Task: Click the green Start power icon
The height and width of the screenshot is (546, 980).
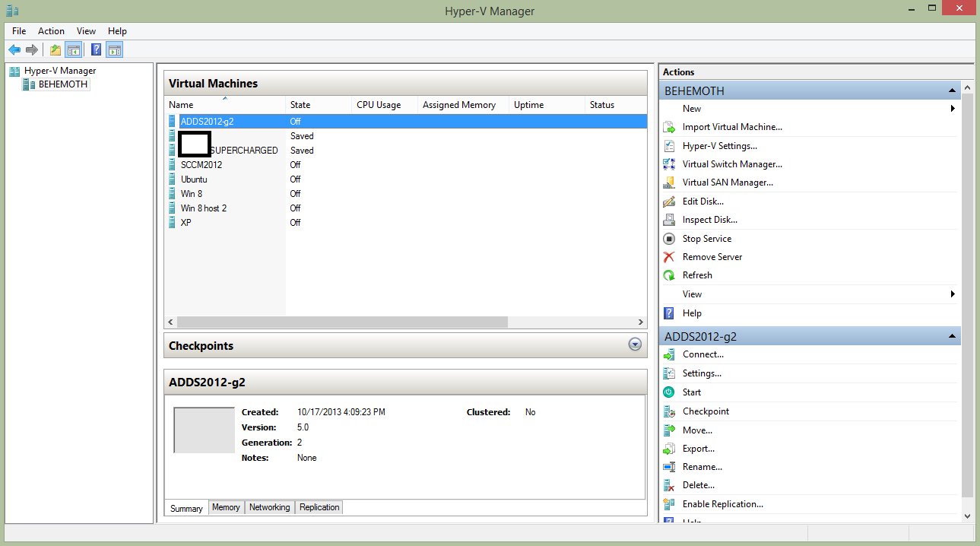Action: (x=669, y=392)
